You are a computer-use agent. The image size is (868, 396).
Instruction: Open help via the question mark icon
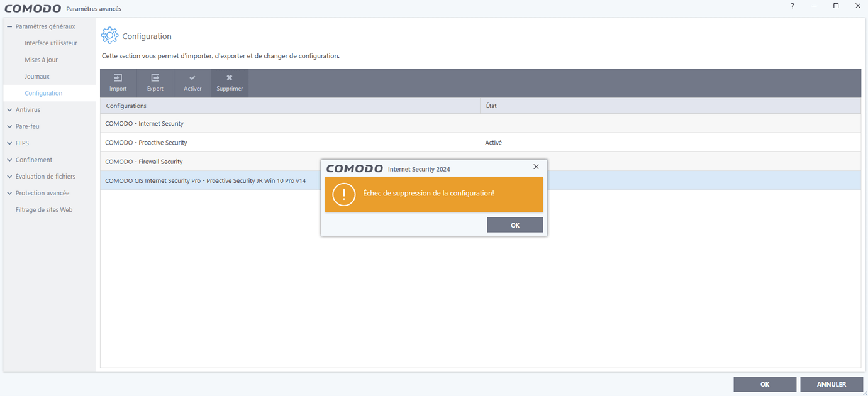pos(791,6)
